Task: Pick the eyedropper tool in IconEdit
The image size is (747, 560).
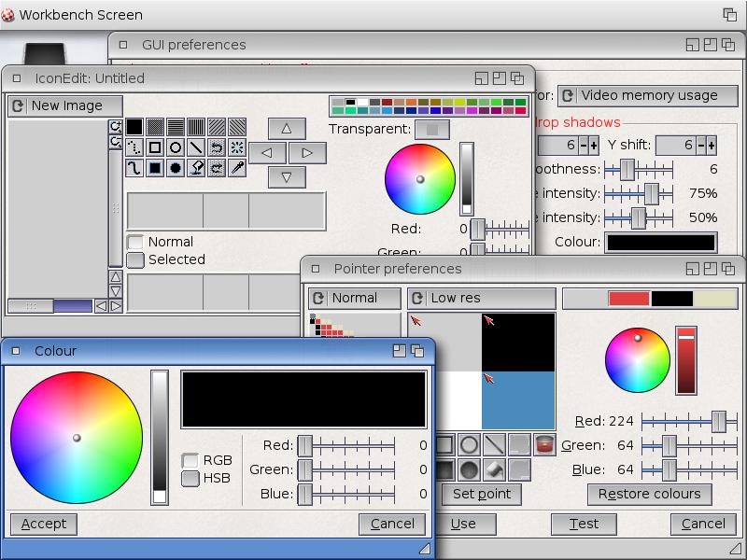Action: coord(237,168)
